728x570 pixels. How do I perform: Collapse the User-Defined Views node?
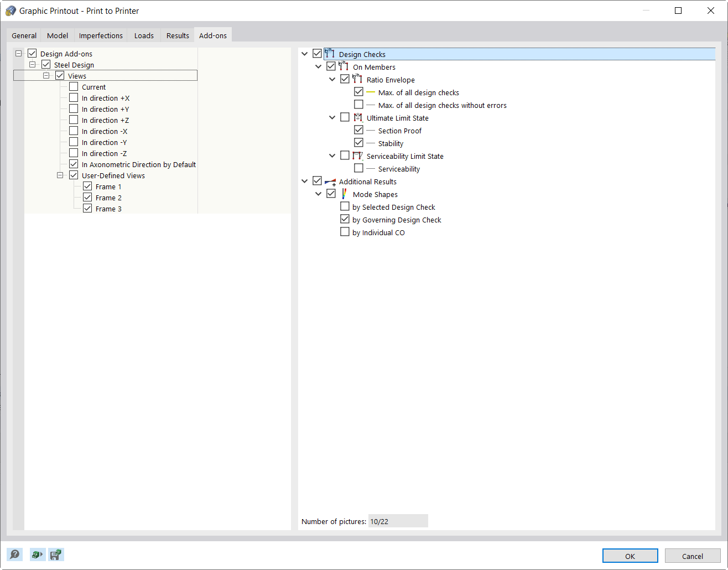pyautogui.click(x=60, y=175)
